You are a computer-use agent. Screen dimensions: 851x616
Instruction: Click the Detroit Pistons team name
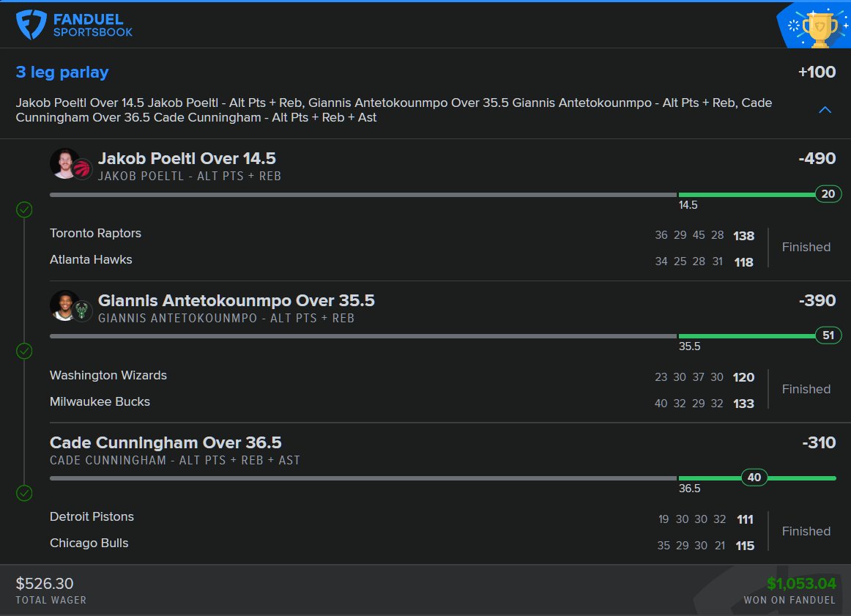point(92,516)
